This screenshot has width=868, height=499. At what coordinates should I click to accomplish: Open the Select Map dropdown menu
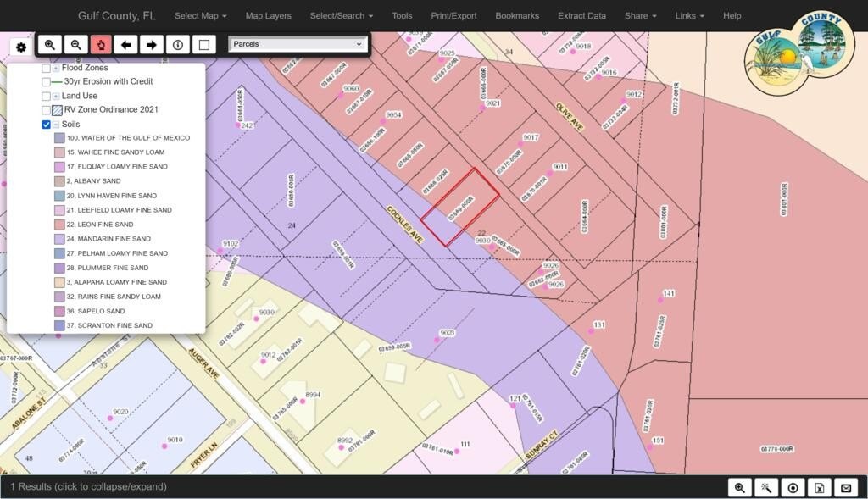[x=200, y=16]
